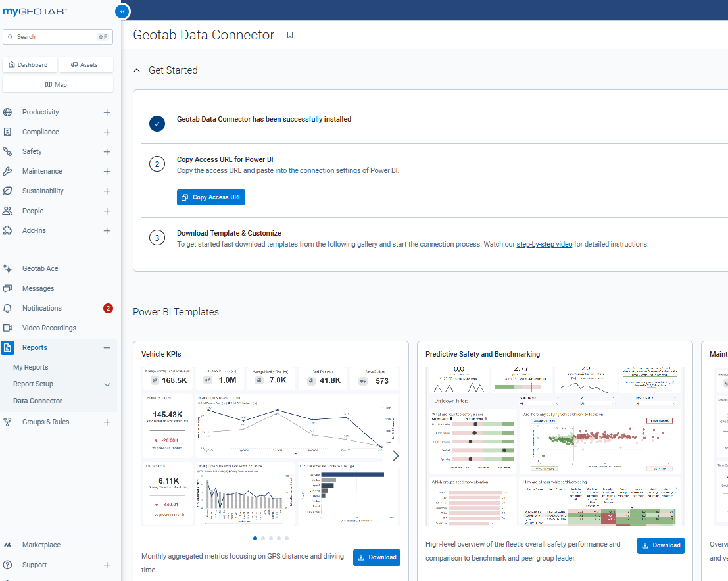
Task: Expand the Add-Ins menu plus
Action: point(107,231)
